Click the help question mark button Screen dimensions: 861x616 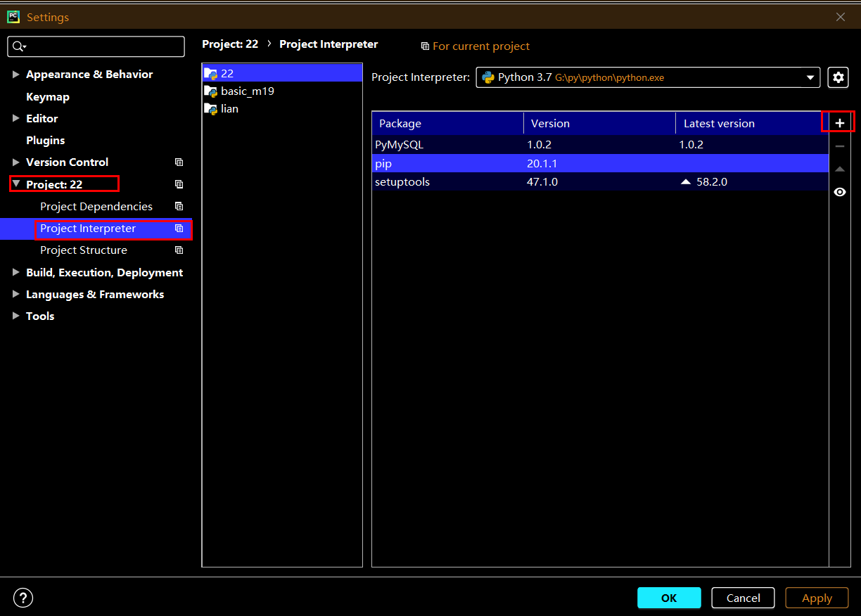click(23, 598)
